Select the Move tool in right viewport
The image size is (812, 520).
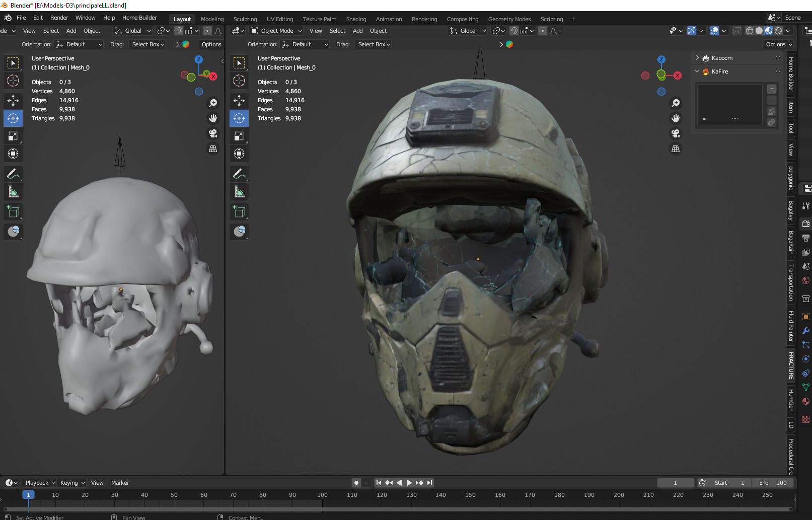pos(239,101)
